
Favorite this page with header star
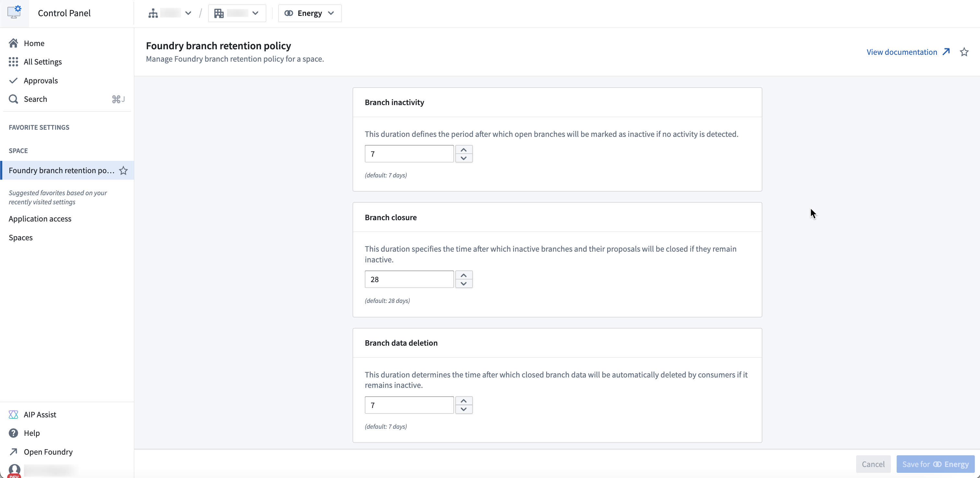(964, 52)
